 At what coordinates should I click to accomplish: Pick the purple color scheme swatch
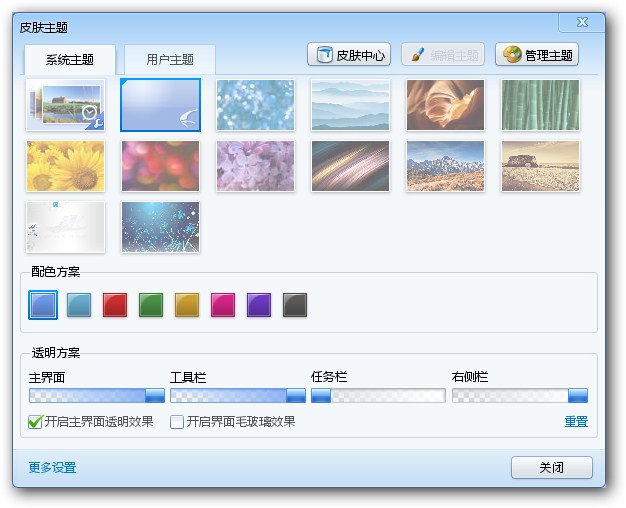tap(259, 305)
